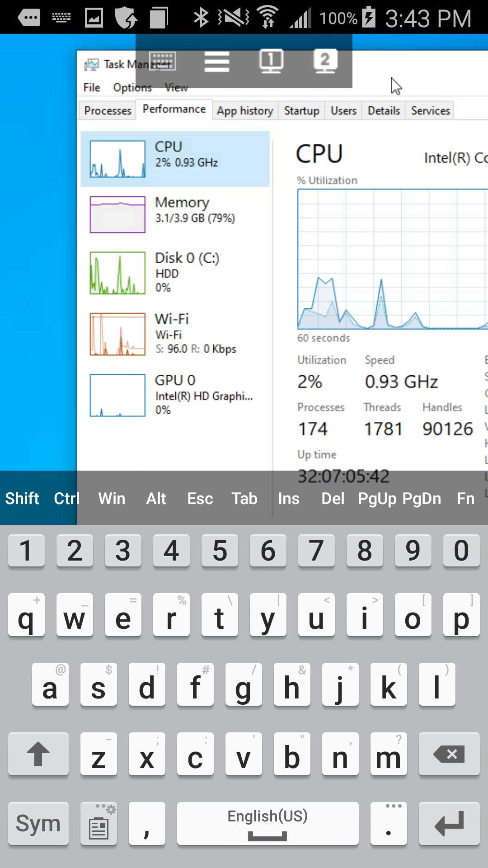Toggle the Shift modifier key

[22, 499]
